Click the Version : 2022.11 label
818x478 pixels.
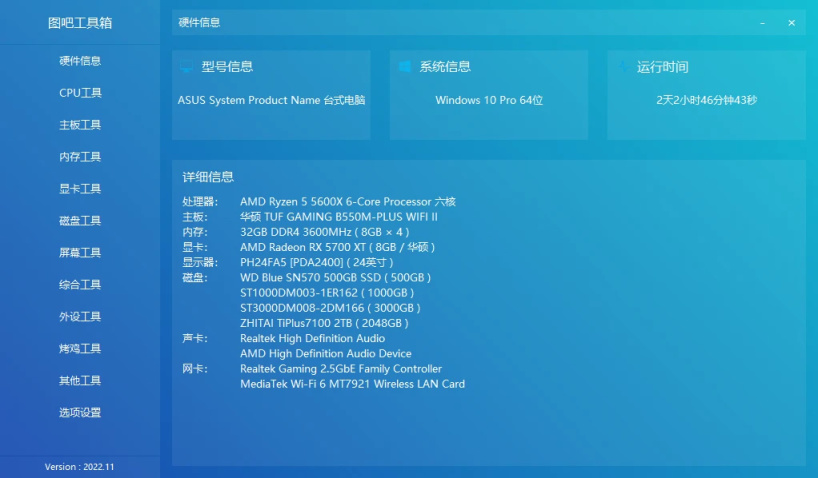79,467
